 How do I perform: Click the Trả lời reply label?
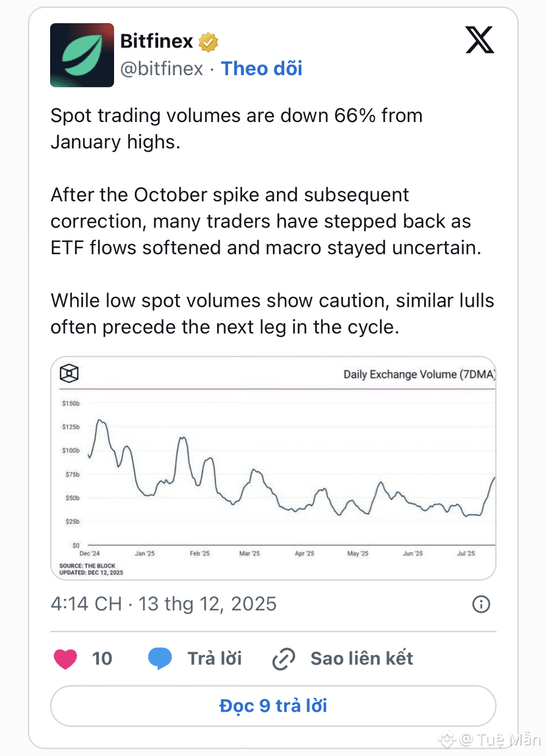[x=214, y=658]
